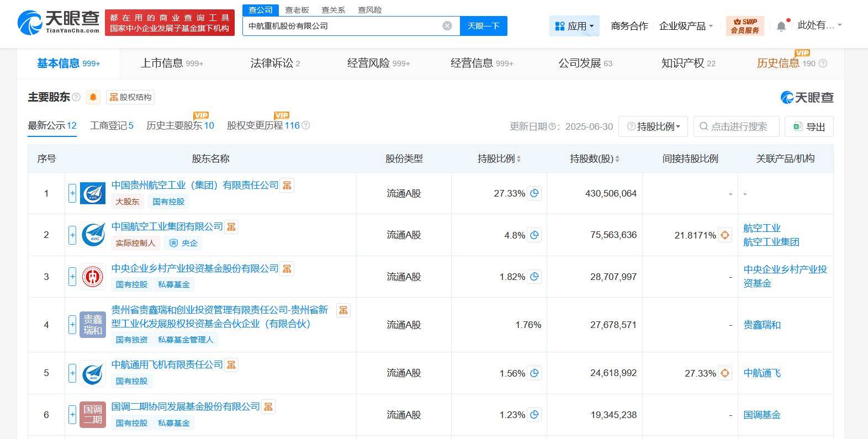Open the 企业级产品 dropdown
This screenshot has width=868, height=439.
[686, 26]
